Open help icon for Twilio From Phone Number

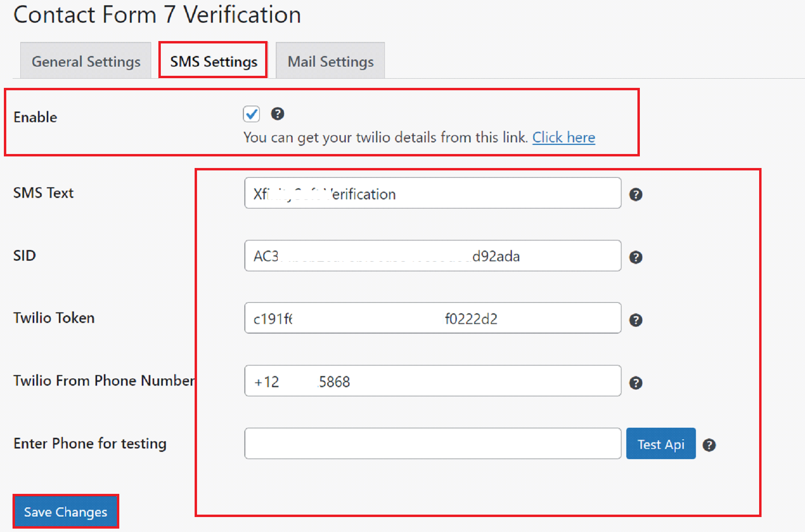[636, 383]
